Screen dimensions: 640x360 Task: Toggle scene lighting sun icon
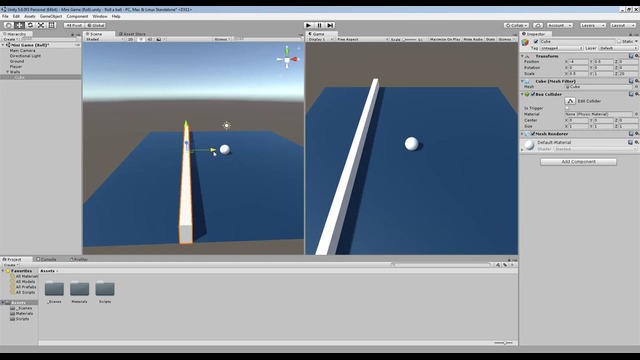(x=141, y=39)
